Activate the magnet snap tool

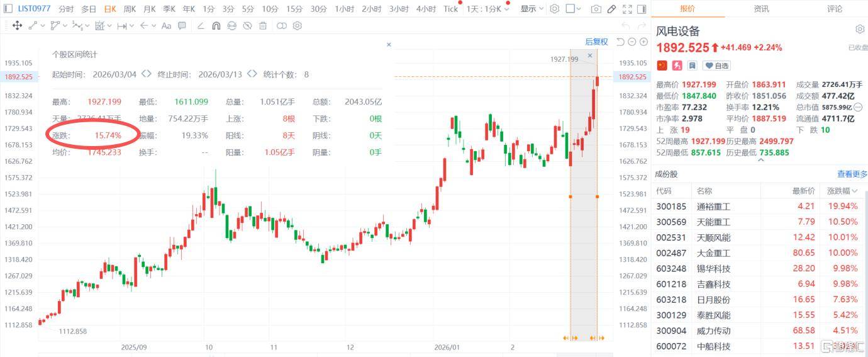216,26
